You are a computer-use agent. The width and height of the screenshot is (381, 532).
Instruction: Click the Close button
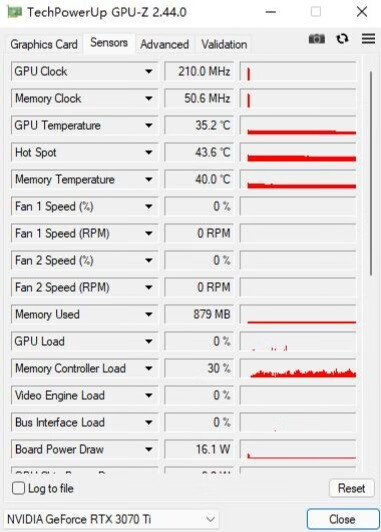(343, 519)
